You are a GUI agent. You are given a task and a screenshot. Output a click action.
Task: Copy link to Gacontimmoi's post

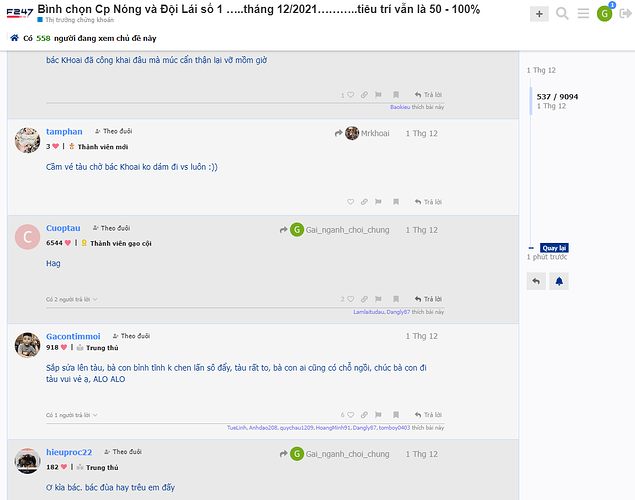(364, 415)
